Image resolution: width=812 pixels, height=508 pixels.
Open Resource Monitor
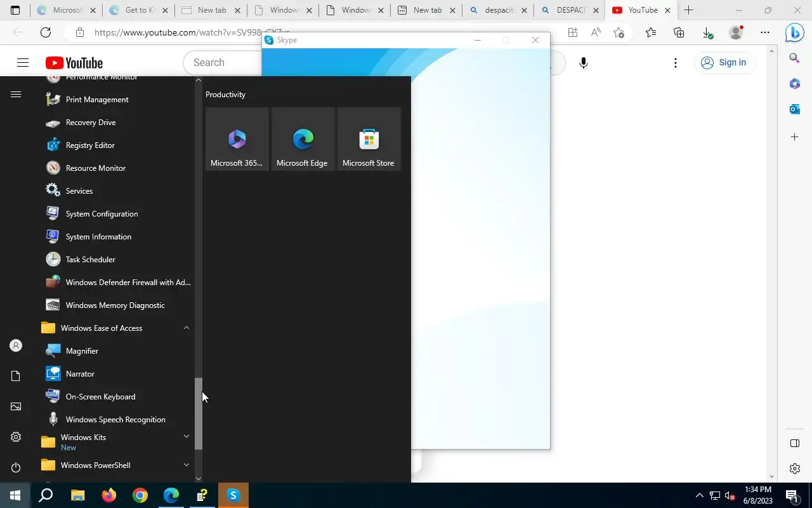pos(117,168)
